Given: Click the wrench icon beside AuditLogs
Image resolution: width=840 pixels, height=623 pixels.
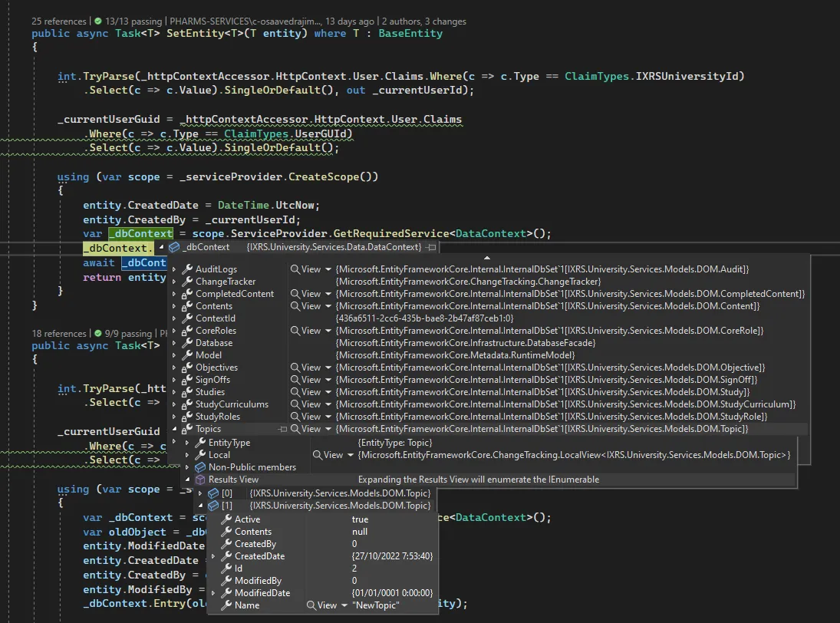Looking at the screenshot, I should (187, 269).
